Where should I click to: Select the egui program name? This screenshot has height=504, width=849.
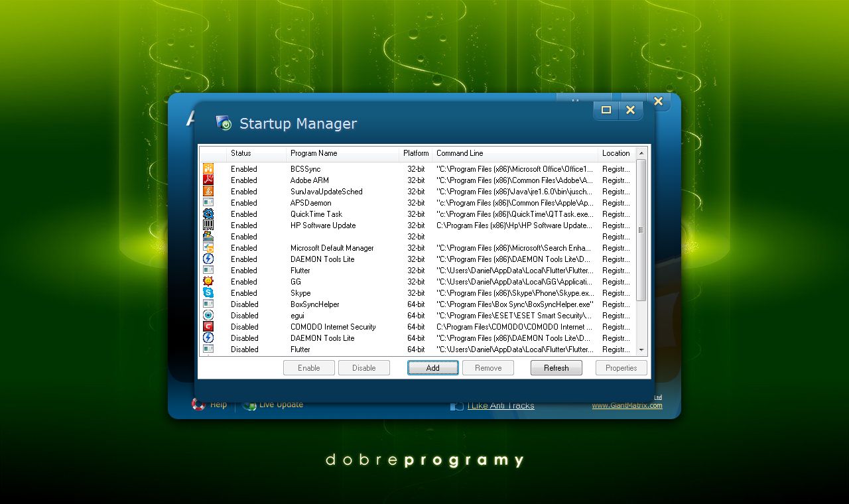click(x=296, y=316)
